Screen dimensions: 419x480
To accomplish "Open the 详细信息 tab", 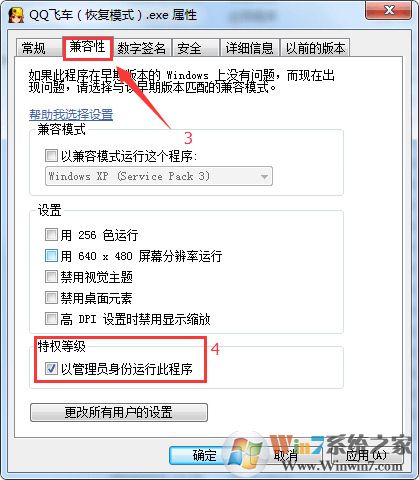I will tap(249, 48).
